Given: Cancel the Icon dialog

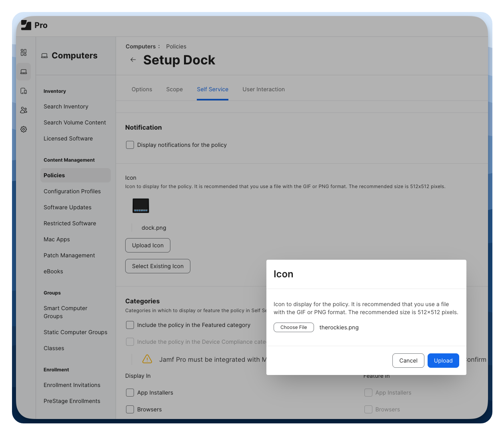Looking at the screenshot, I should click(408, 361).
